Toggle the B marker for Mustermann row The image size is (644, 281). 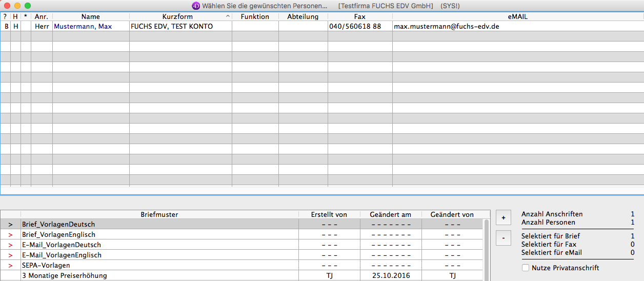click(x=6, y=26)
